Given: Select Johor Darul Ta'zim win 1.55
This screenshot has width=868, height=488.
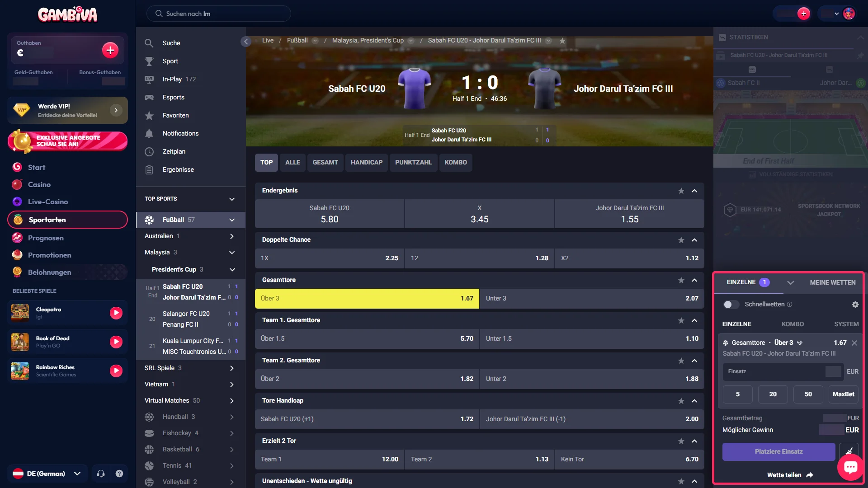Looking at the screenshot, I should coord(629,214).
